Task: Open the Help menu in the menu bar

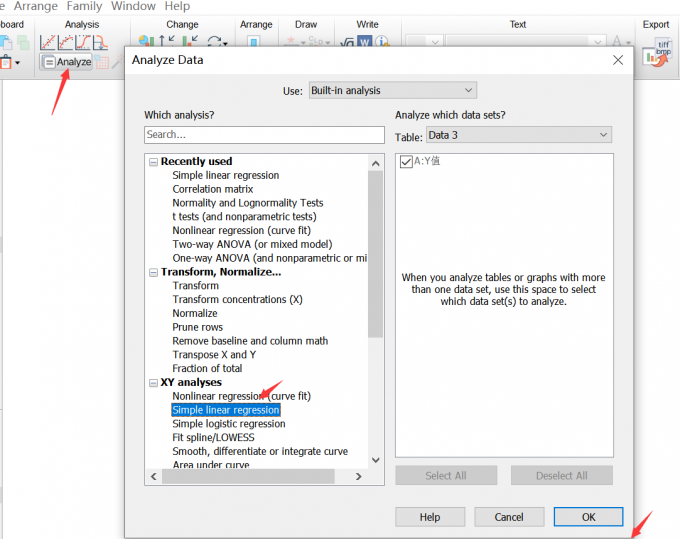Action: pos(177,6)
